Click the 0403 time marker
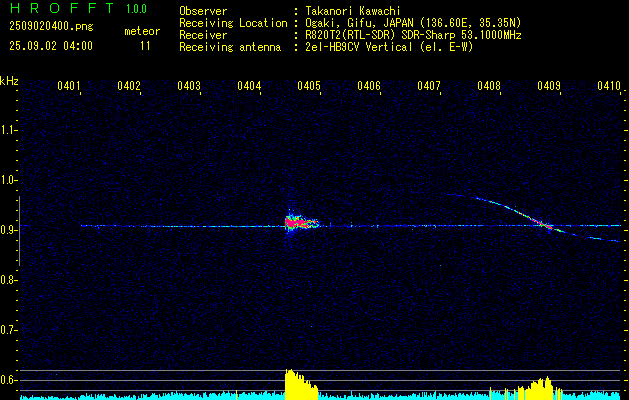 click(x=189, y=85)
